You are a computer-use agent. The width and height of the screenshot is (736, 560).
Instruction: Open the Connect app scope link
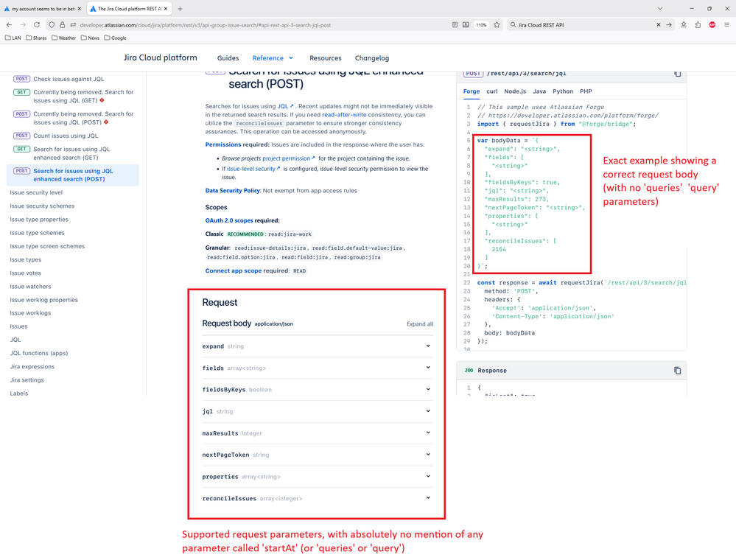coord(234,271)
